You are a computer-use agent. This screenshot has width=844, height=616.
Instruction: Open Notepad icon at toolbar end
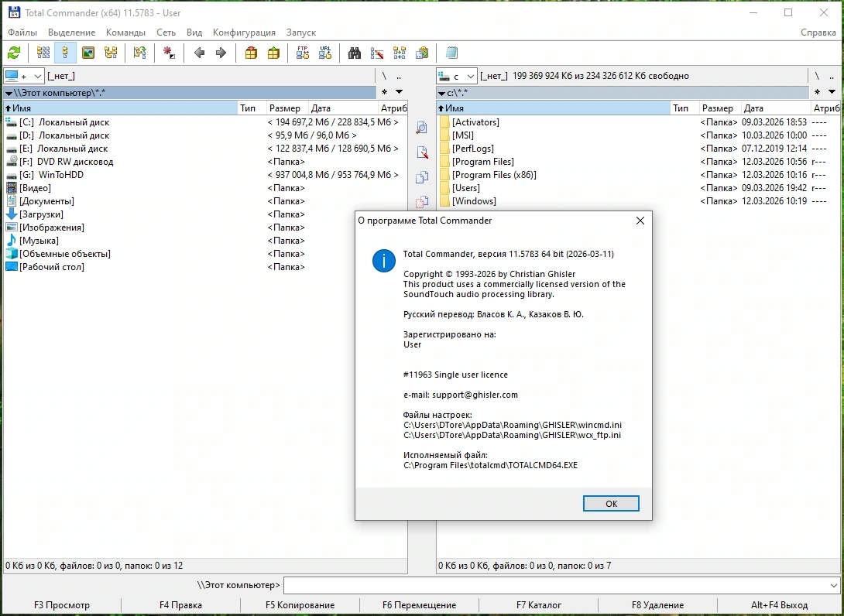tap(451, 53)
